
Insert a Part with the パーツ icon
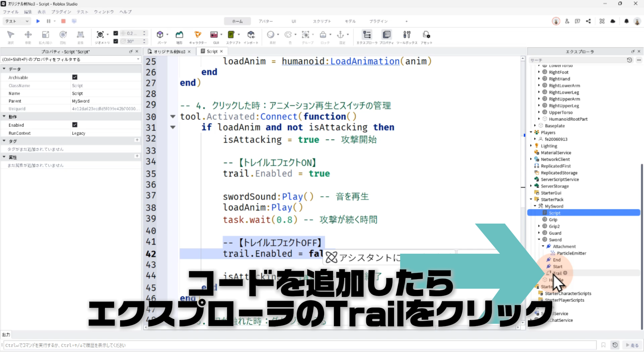coord(160,35)
